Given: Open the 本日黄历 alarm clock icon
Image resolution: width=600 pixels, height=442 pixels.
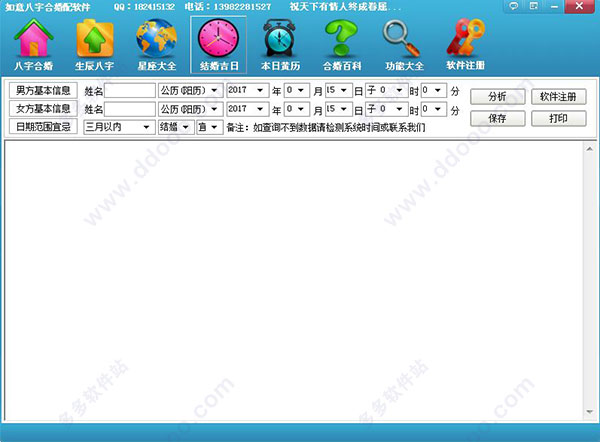Looking at the screenshot, I should (280, 45).
